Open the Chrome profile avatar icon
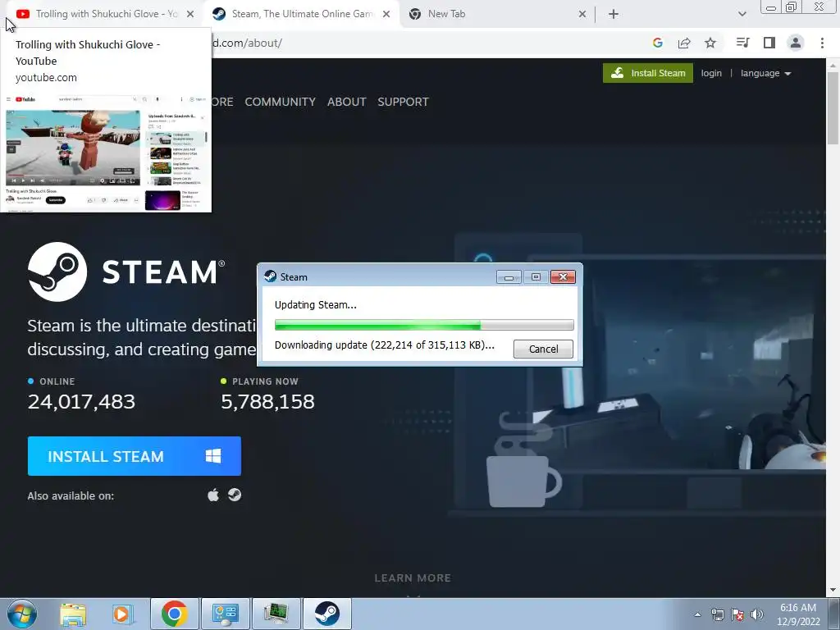This screenshot has width=840, height=630. click(796, 43)
